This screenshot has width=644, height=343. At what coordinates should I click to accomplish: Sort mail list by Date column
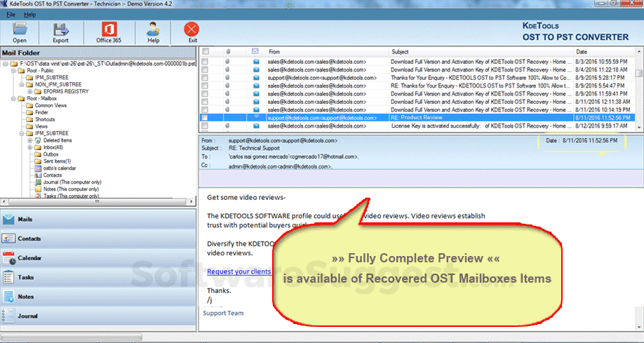tap(604, 52)
